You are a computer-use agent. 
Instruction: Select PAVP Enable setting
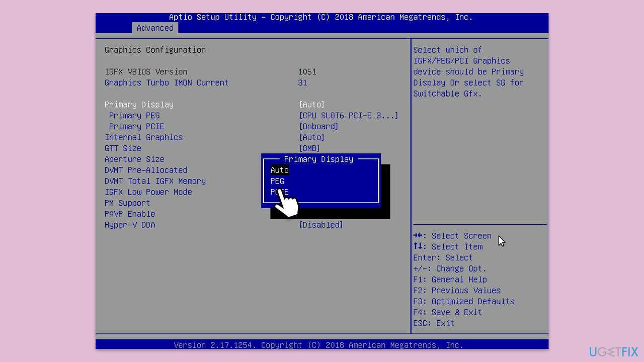pos(129,214)
